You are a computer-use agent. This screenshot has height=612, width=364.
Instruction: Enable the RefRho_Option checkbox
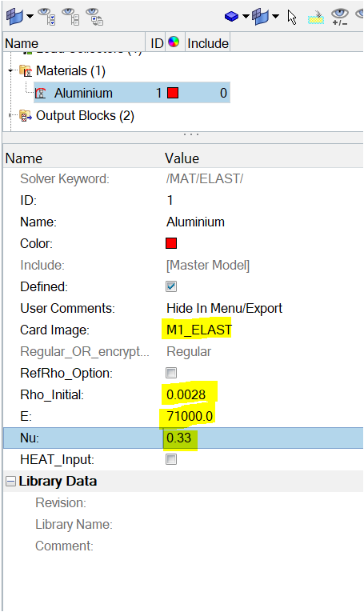click(x=171, y=373)
